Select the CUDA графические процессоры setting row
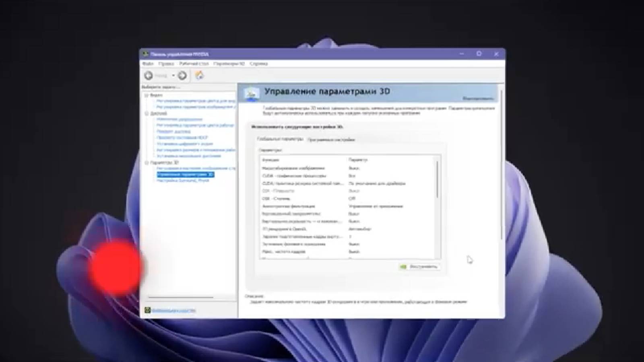644x362 pixels. coord(348,176)
